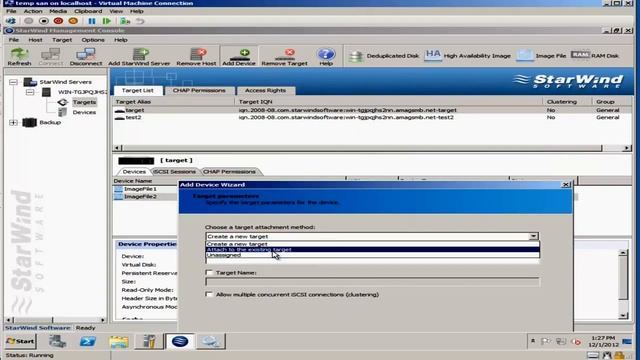Pause the virtual machine
The width and height of the screenshot is (640, 360).
pos(92,21)
